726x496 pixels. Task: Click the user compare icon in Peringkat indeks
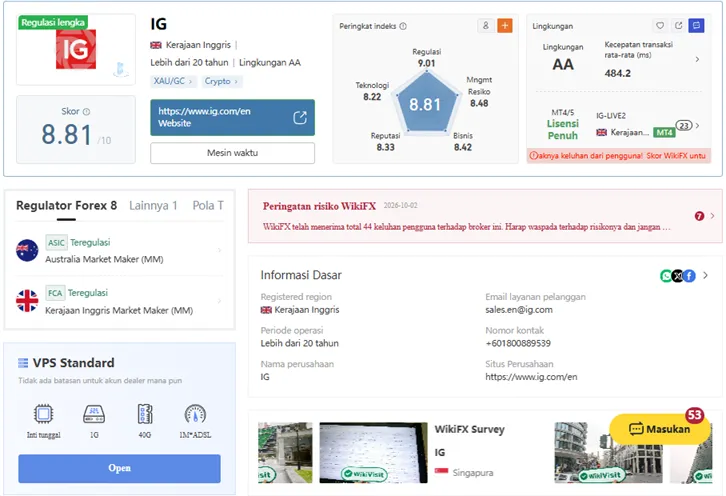[x=486, y=26]
